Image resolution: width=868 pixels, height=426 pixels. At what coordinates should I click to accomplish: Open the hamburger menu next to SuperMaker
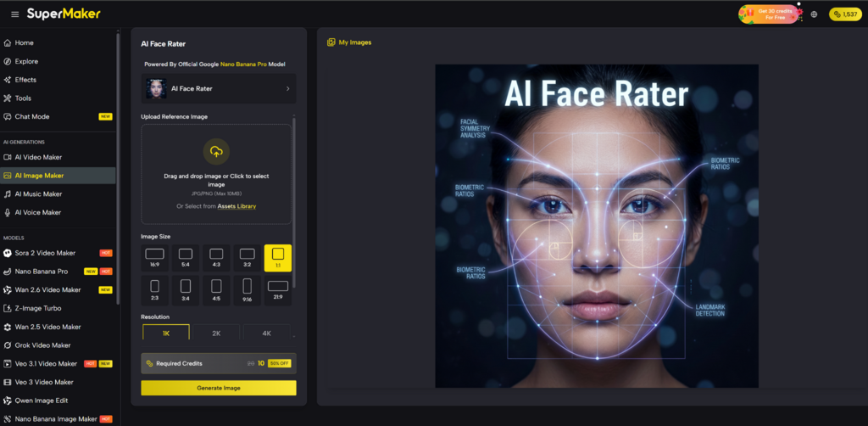14,14
